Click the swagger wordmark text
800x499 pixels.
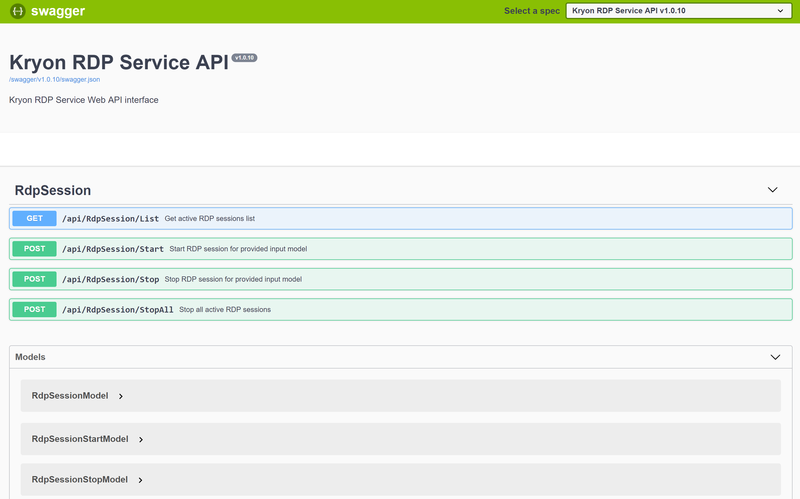pyautogui.click(x=58, y=11)
